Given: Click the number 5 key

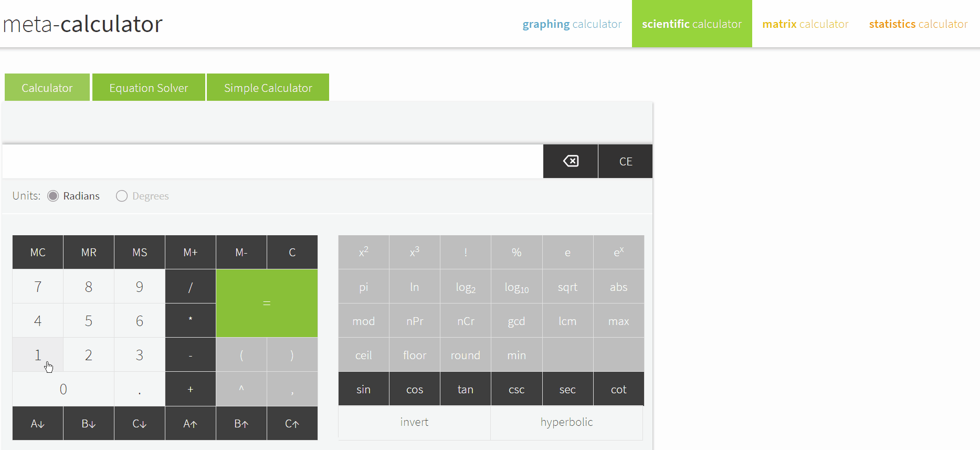Looking at the screenshot, I should point(89,320).
